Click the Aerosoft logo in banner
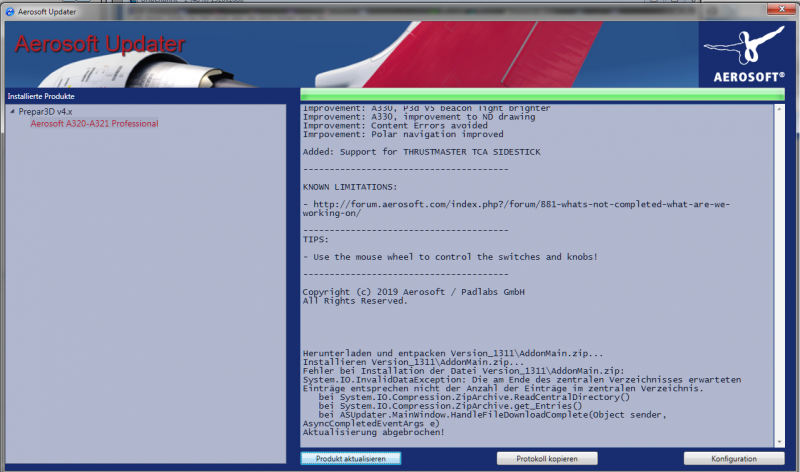The width and height of the screenshot is (800, 472). coord(746,54)
